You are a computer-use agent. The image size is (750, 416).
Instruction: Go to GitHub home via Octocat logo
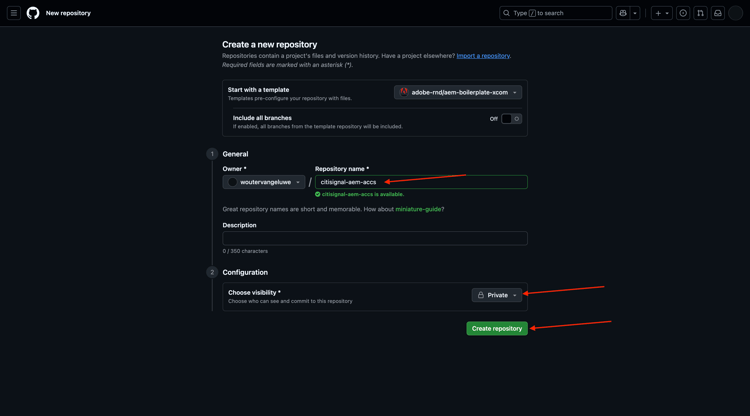(x=33, y=13)
